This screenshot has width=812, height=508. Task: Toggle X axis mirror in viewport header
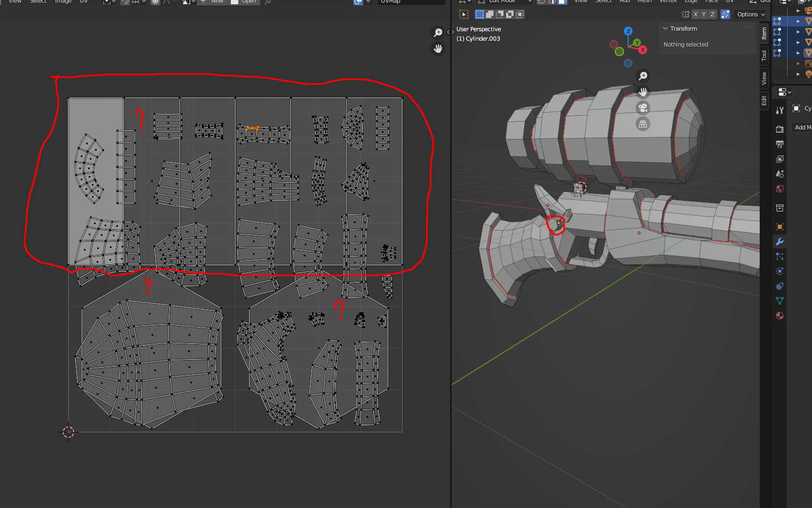pyautogui.click(x=695, y=14)
